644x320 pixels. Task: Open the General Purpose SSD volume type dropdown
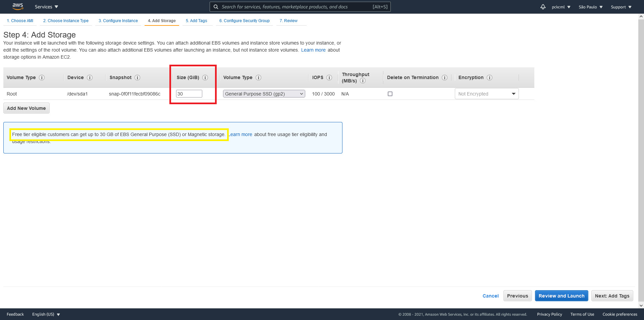[264, 94]
